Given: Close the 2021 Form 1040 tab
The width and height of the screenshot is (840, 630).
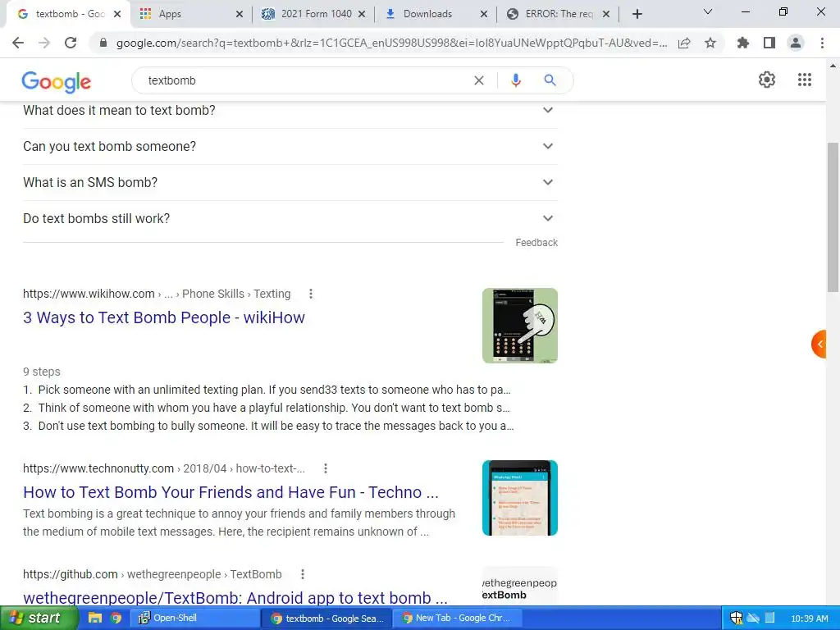Looking at the screenshot, I should click(362, 14).
